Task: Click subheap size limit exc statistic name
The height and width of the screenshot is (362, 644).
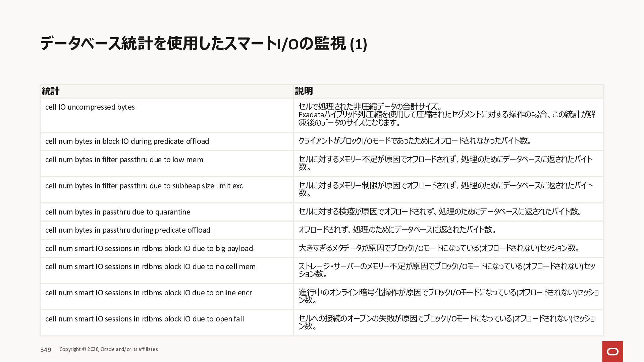Action: click(144, 186)
